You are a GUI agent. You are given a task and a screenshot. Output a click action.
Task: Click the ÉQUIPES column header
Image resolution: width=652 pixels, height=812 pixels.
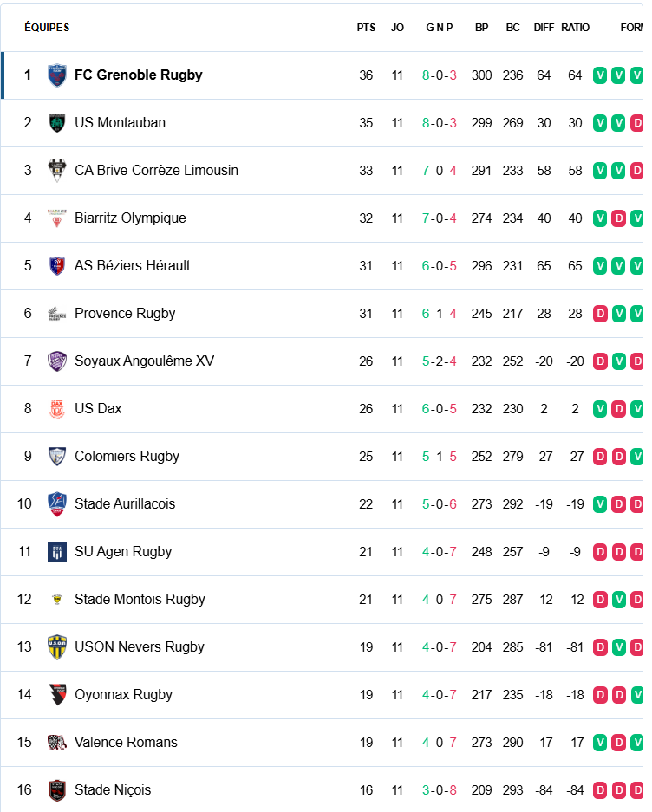pyautogui.click(x=47, y=28)
